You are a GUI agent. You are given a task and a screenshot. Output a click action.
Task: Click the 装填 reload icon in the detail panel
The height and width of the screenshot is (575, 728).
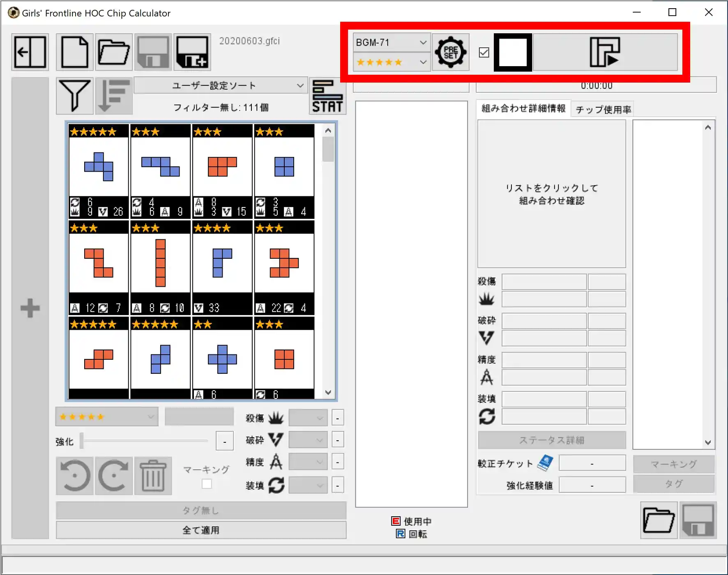click(x=487, y=416)
